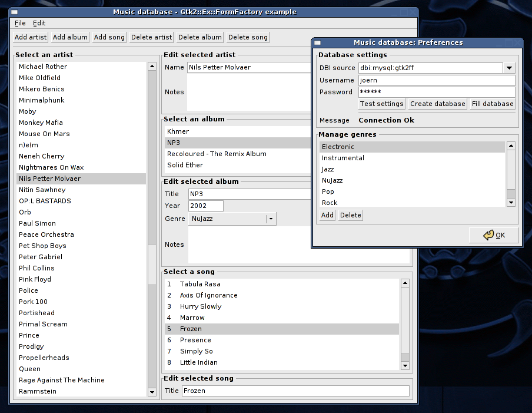Click the artist list scrollbar thumb
Image resolution: width=532 pixels, height=413 pixels.
click(152, 265)
